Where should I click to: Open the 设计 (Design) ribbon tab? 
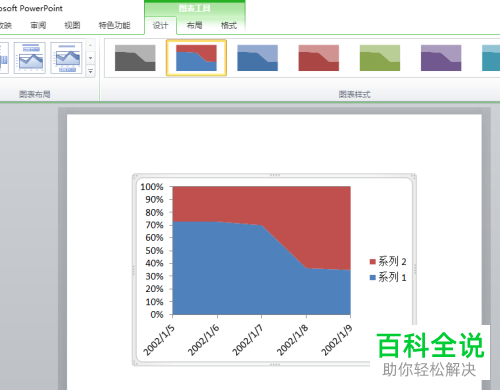click(x=160, y=25)
